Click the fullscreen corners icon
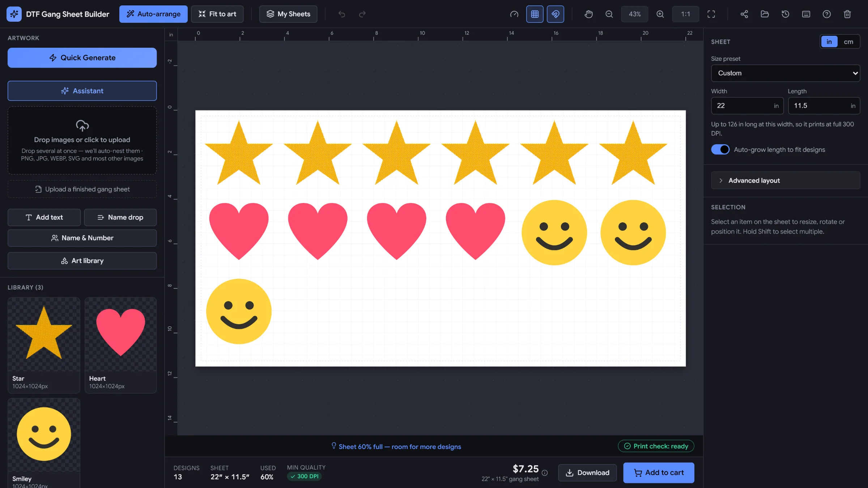 coord(711,14)
